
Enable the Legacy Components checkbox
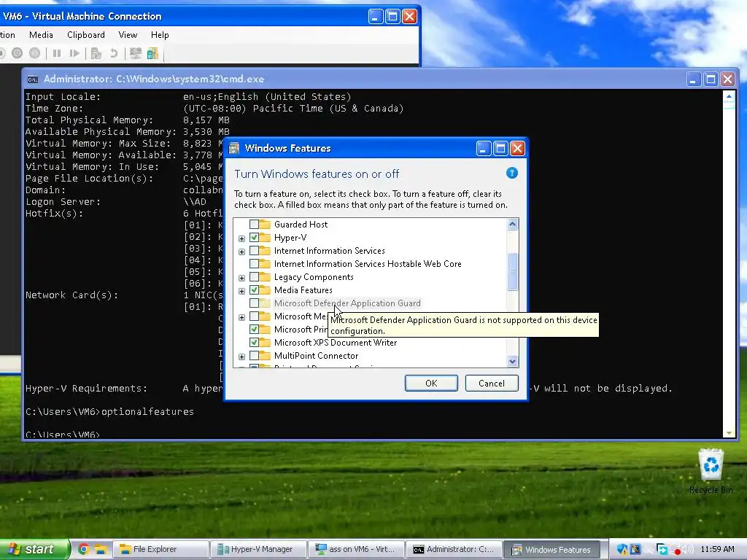pos(255,277)
